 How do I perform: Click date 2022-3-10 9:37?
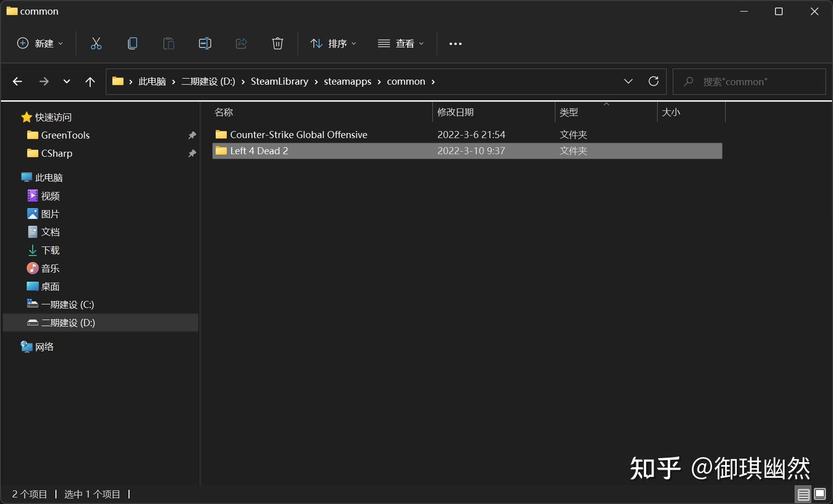471,151
